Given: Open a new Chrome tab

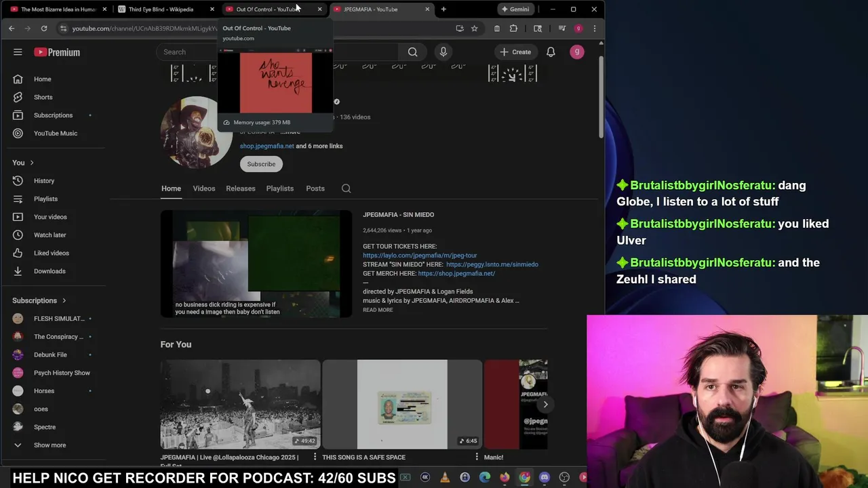Looking at the screenshot, I should tap(443, 9).
